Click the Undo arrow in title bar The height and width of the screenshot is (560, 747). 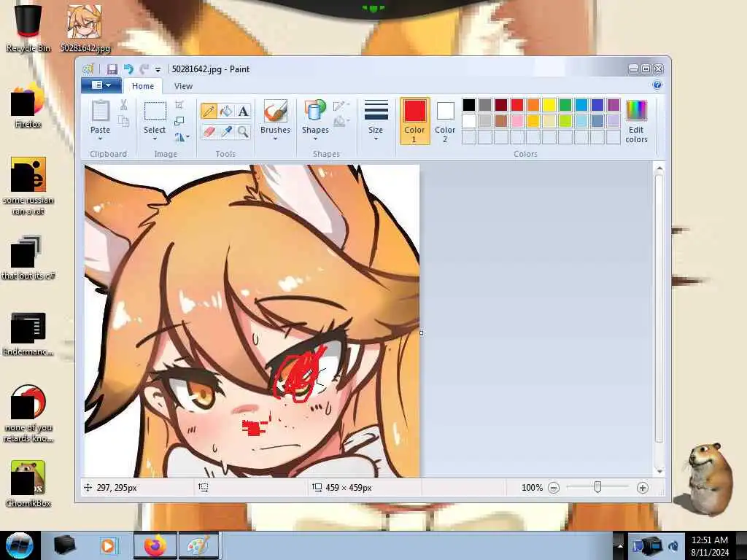(x=128, y=69)
